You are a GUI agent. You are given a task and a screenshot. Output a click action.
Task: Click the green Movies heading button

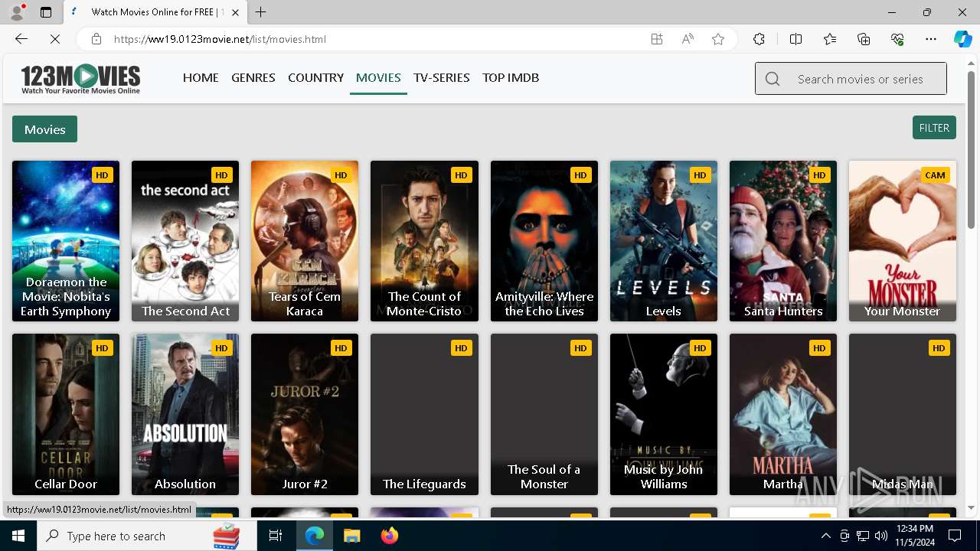tap(44, 129)
